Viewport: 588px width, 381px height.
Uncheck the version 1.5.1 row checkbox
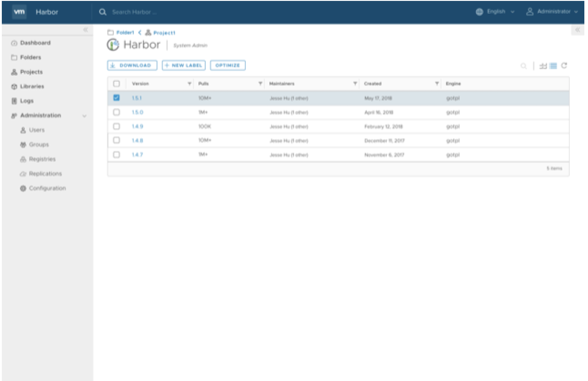tap(116, 98)
